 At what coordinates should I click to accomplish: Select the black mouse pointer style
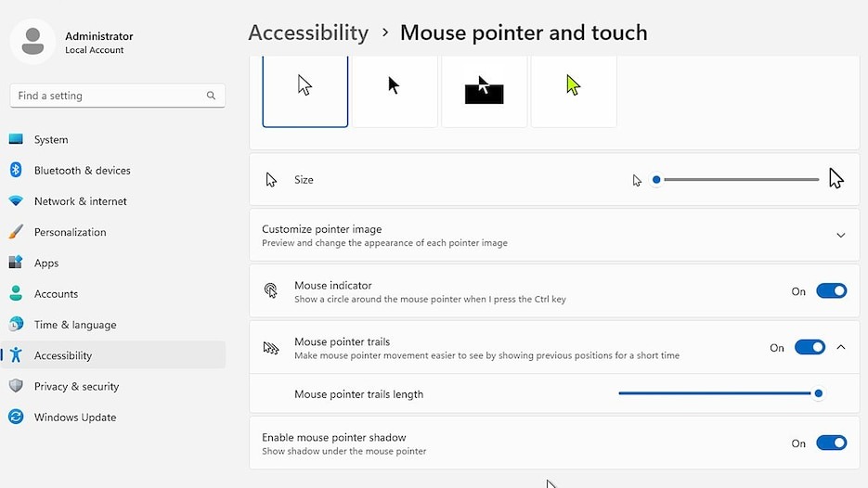click(395, 91)
